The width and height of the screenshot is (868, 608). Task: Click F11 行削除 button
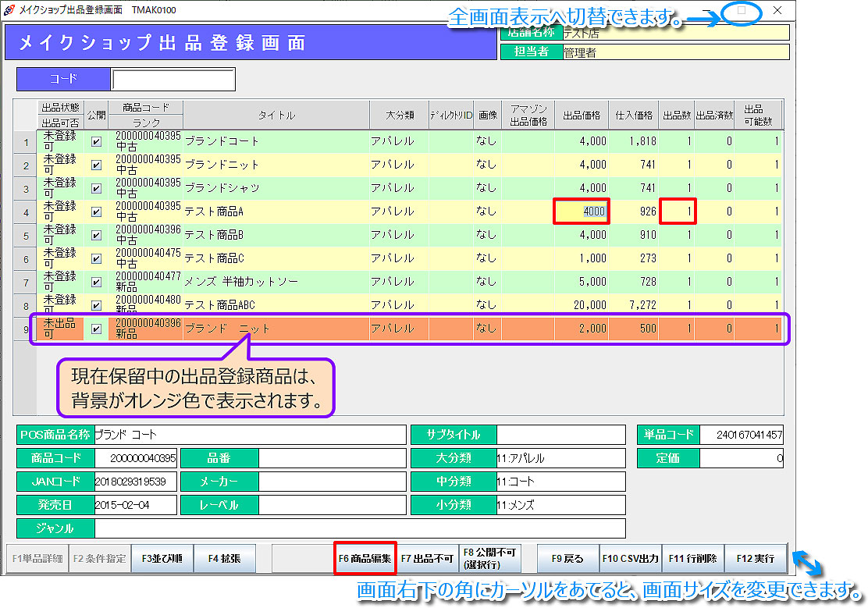click(692, 559)
